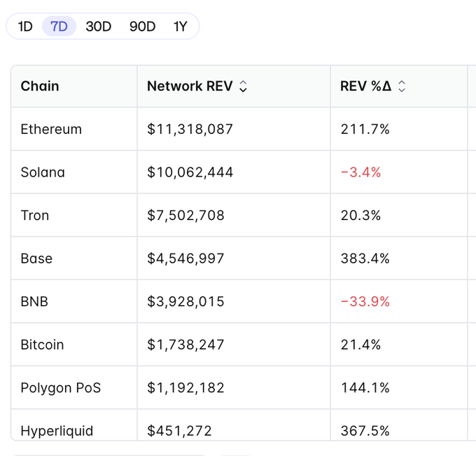Select the Tron chain name
This screenshot has height=456, width=476.
35,216
